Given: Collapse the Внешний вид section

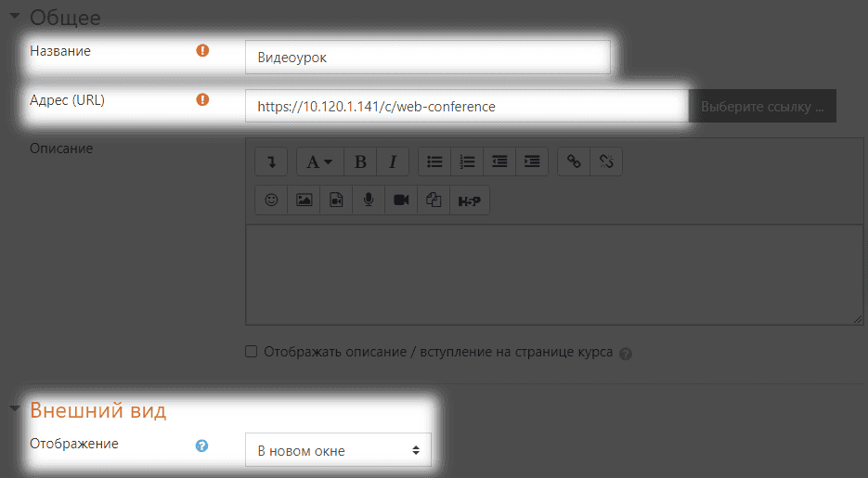Looking at the screenshot, I should 15,408.
